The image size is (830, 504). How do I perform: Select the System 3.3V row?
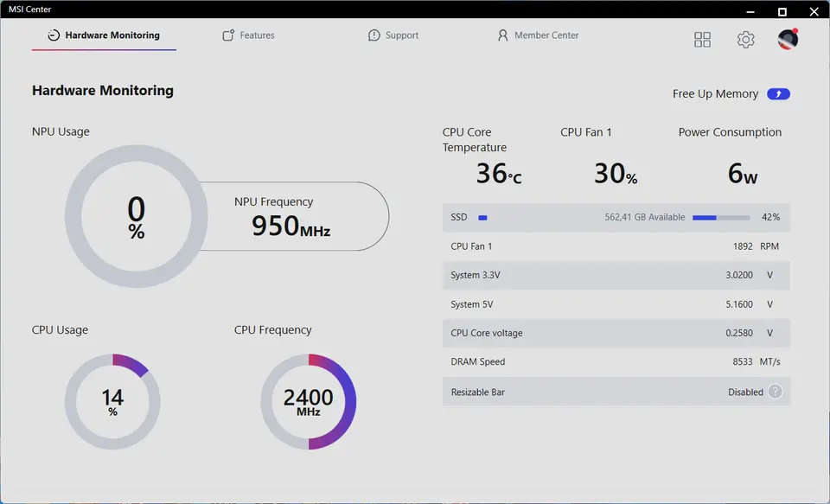(616, 275)
